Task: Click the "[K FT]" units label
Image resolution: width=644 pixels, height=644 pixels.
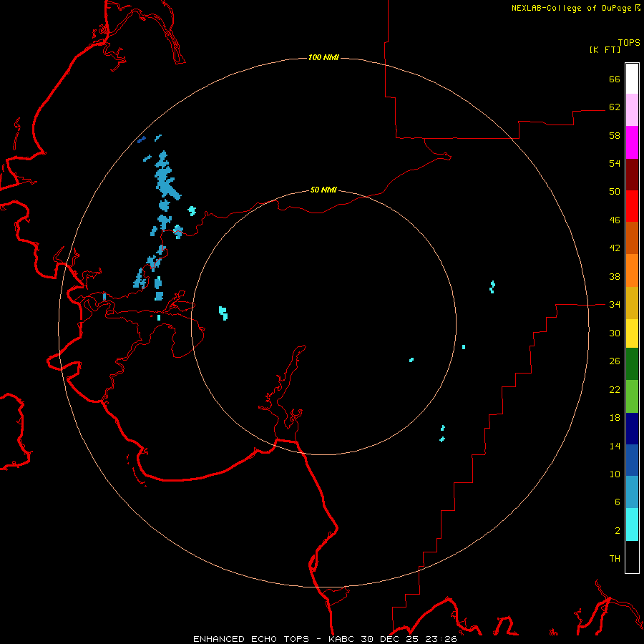Action: click(605, 49)
